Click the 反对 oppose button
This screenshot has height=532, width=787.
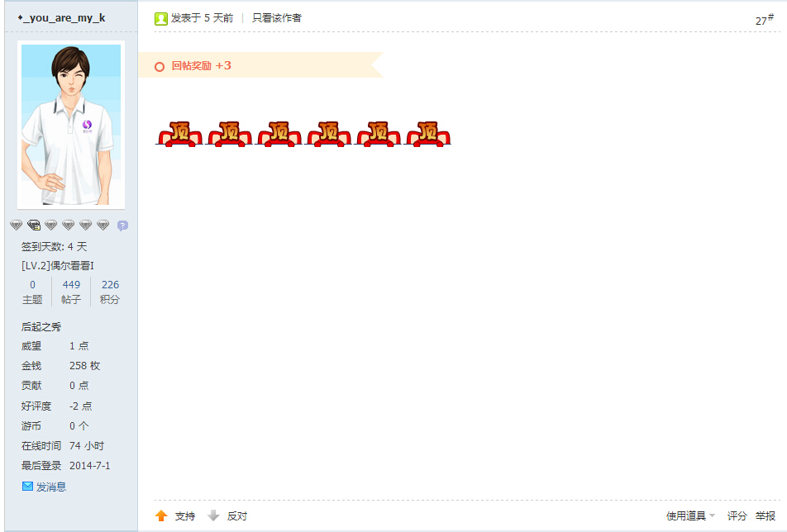pyautogui.click(x=237, y=516)
